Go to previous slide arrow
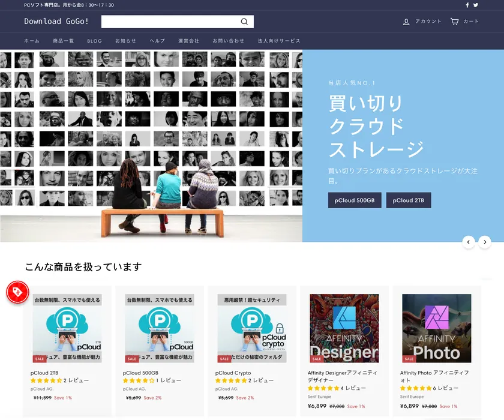 (x=469, y=242)
